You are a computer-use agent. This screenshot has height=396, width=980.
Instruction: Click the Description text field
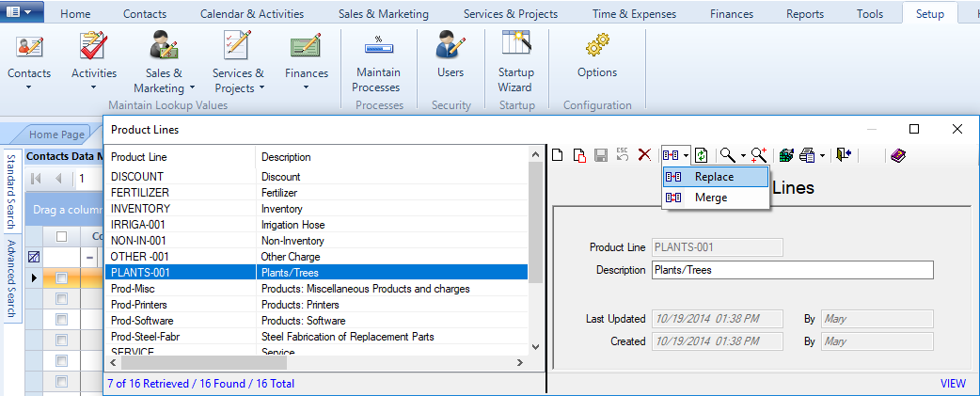[x=792, y=270]
